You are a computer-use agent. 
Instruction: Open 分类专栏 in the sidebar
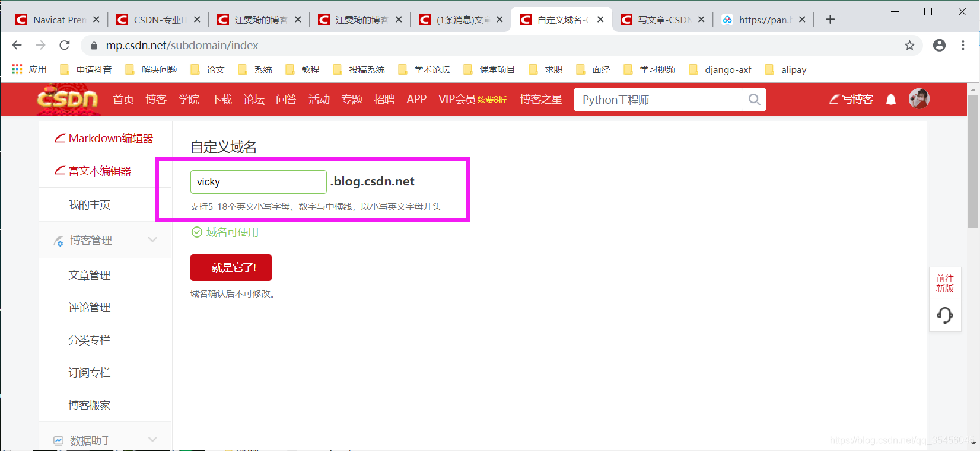89,340
